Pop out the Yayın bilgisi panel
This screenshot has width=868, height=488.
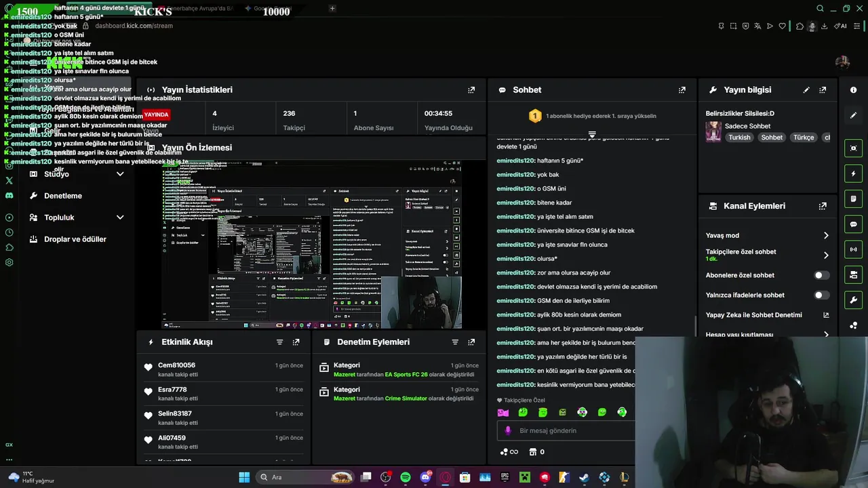pyautogui.click(x=823, y=89)
